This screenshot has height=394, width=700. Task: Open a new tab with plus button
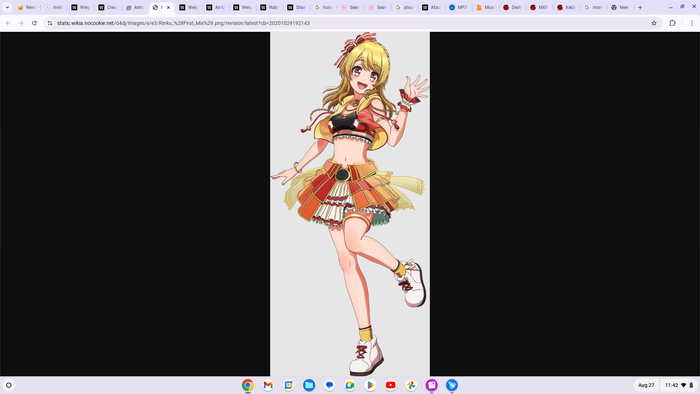[640, 7]
